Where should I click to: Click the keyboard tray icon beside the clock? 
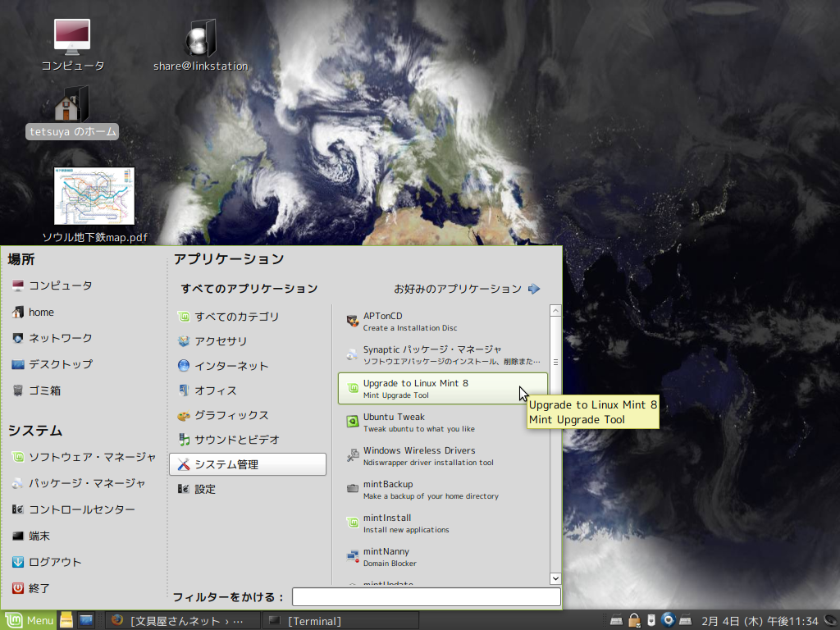tap(685, 621)
